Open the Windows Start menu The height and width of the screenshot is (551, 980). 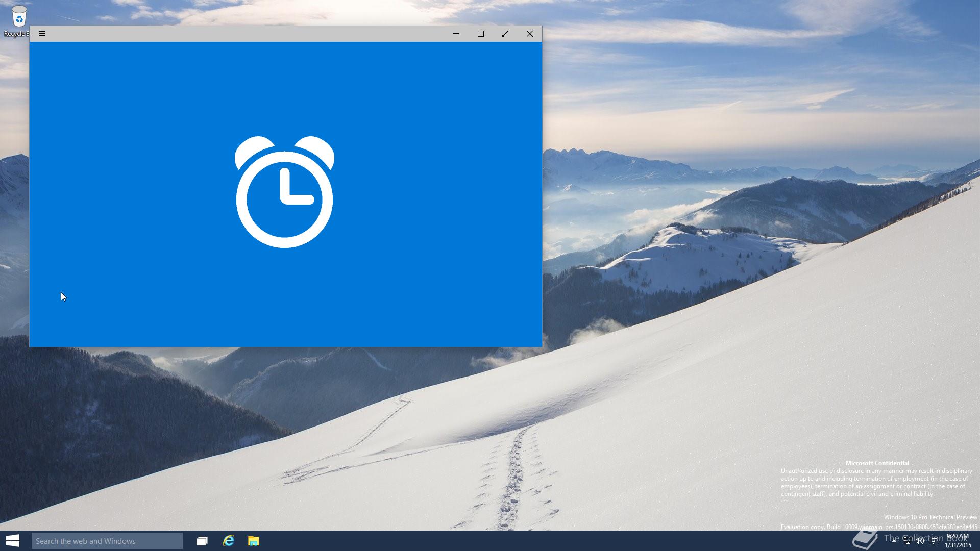[x=13, y=541]
